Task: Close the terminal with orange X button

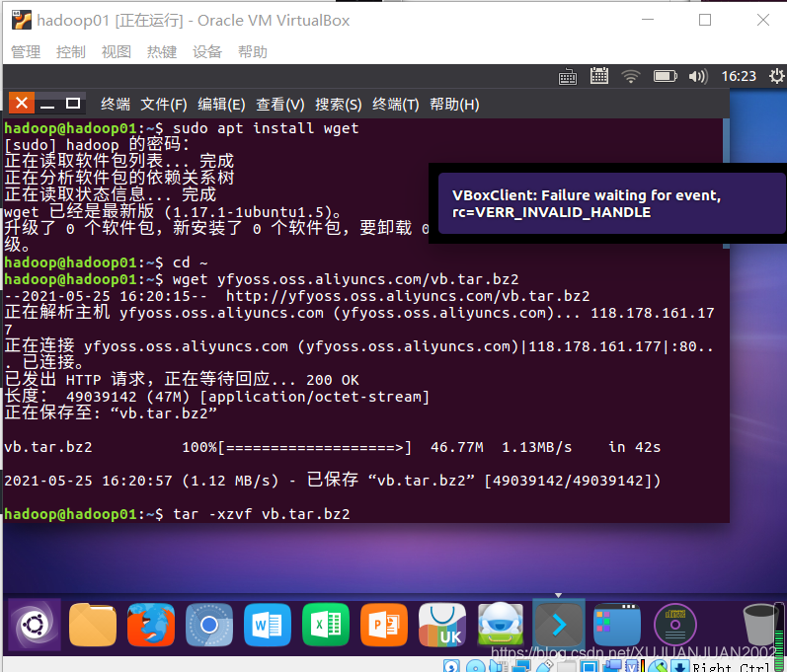Action: (x=22, y=104)
